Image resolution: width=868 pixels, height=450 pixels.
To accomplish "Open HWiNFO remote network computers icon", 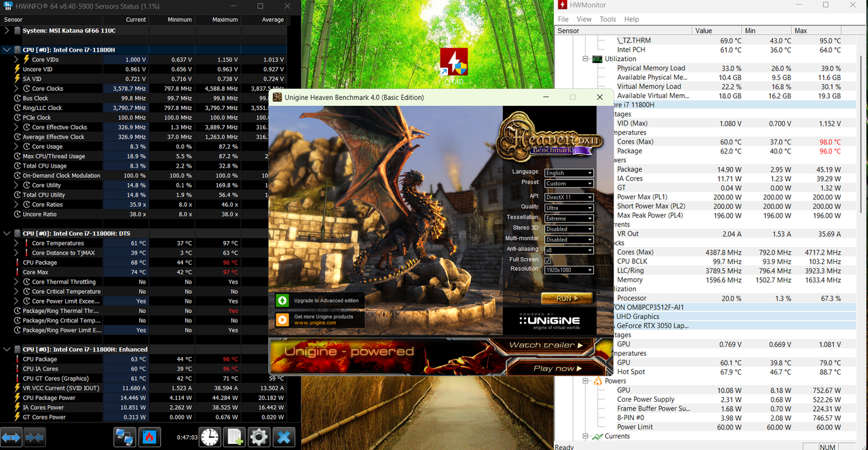I will tap(124, 438).
